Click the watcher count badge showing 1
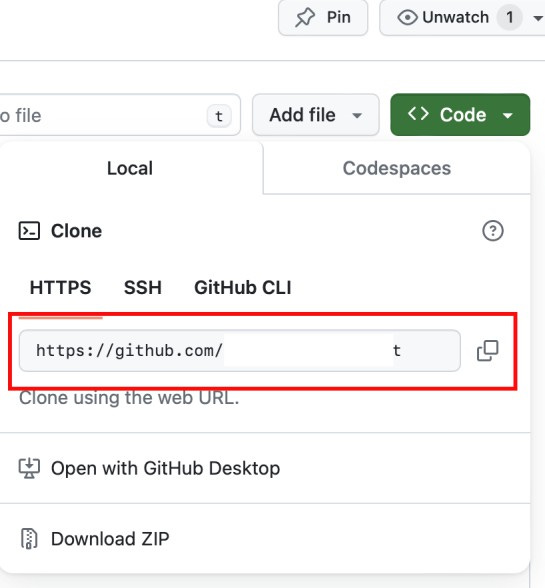 (509, 17)
